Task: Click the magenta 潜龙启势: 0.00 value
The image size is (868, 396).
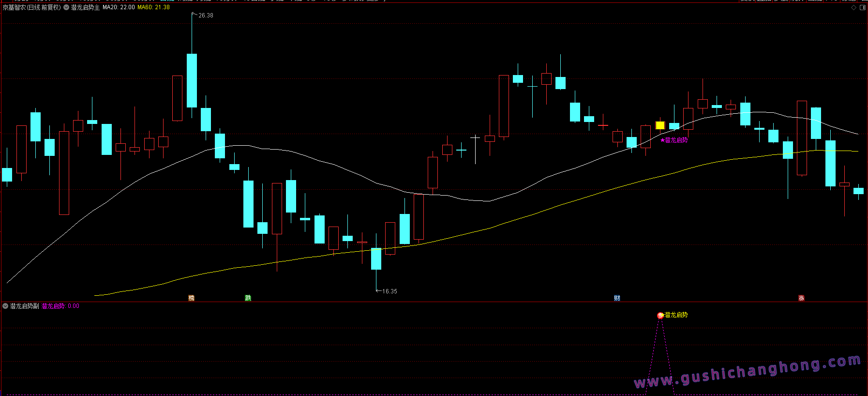Action: tap(60, 306)
